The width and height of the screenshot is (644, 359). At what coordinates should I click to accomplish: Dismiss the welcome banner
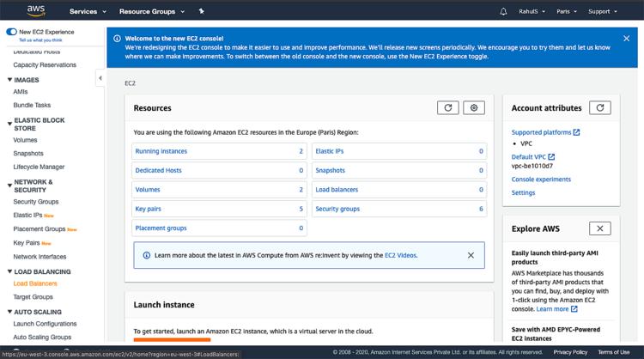click(626, 39)
